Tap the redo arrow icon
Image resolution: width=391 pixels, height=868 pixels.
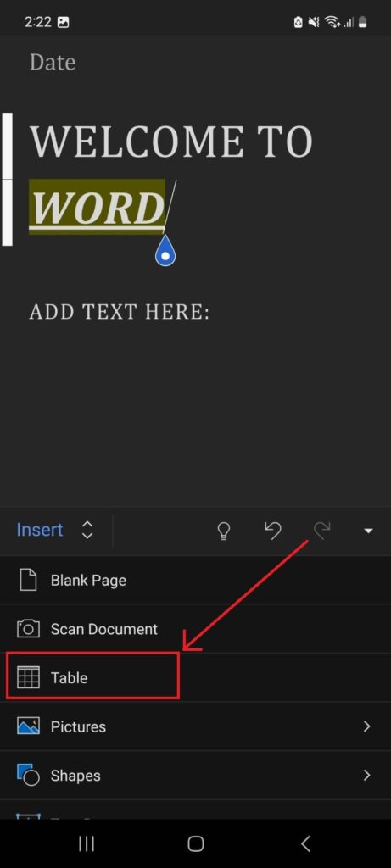point(321,531)
